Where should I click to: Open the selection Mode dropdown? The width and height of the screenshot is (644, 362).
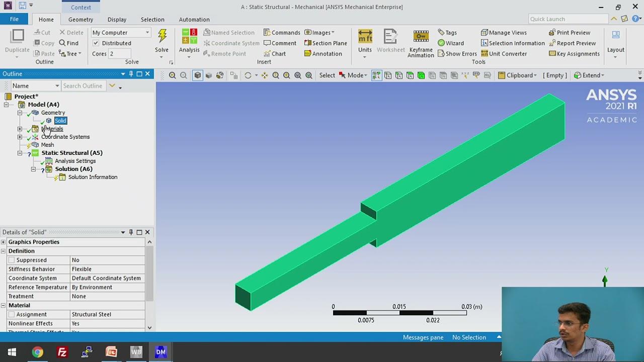pyautogui.click(x=354, y=75)
